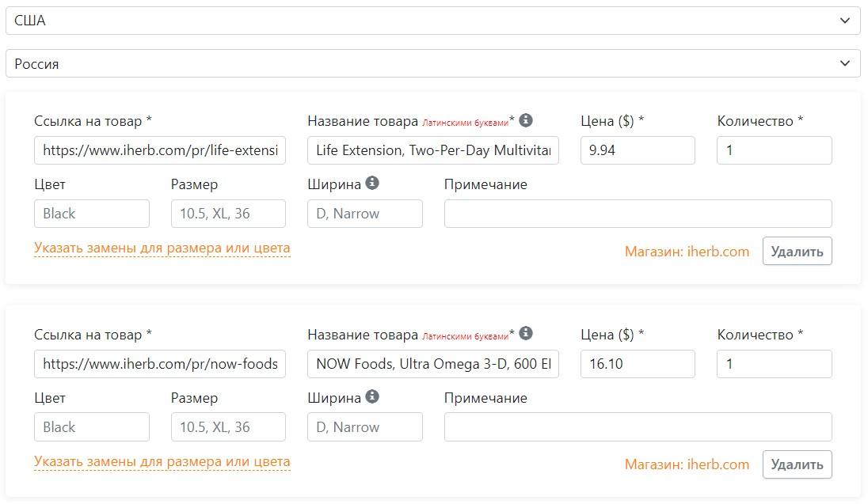Delete the Life Extension product entry

tap(797, 252)
